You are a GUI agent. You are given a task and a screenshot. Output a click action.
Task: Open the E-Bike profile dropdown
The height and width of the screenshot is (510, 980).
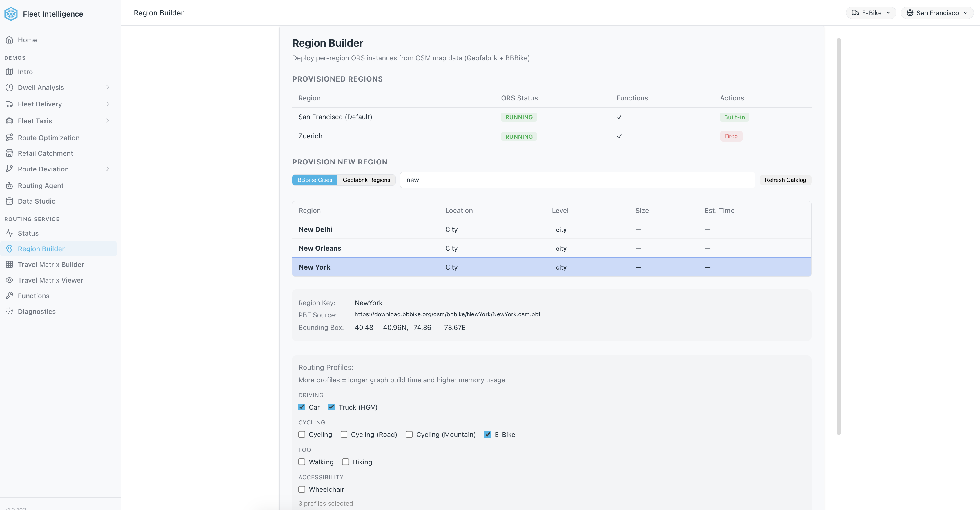(x=871, y=13)
